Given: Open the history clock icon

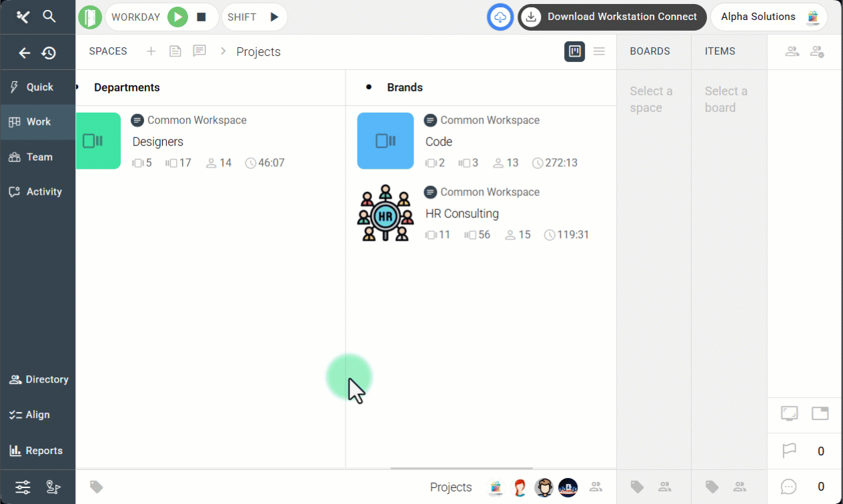Looking at the screenshot, I should [49, 53].
